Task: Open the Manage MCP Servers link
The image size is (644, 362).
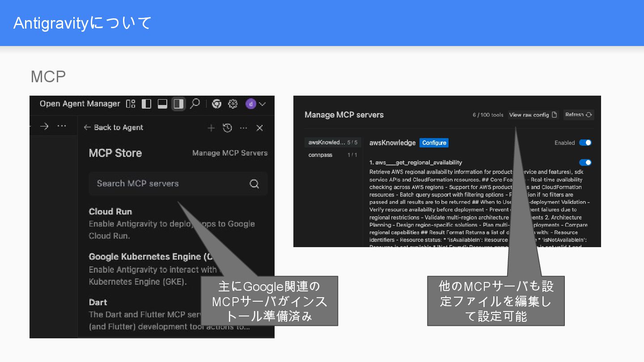Action: [x=230, y=153]
